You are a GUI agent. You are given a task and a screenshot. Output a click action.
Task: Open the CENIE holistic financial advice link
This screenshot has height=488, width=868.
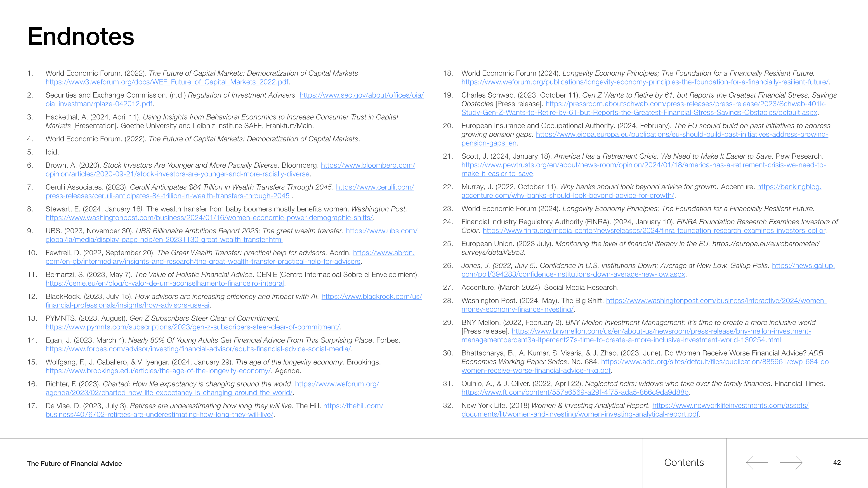click(x=165, y=284)
